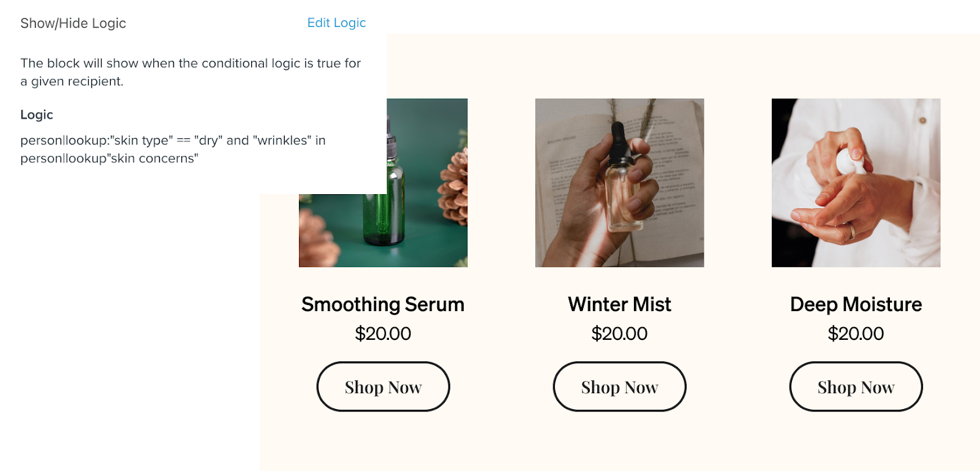Viewport: 980px width, 471px height.
Task: Click Shop Now under Smoothing Serum
Action: pos(383,386)
